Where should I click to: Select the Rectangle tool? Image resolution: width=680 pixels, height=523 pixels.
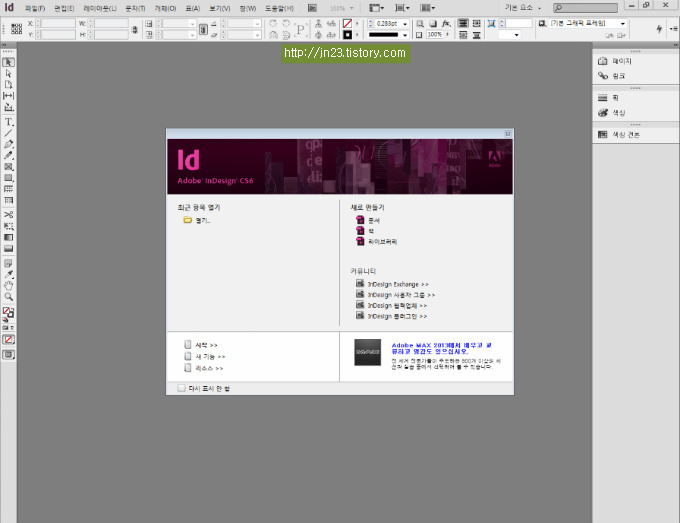8,178
